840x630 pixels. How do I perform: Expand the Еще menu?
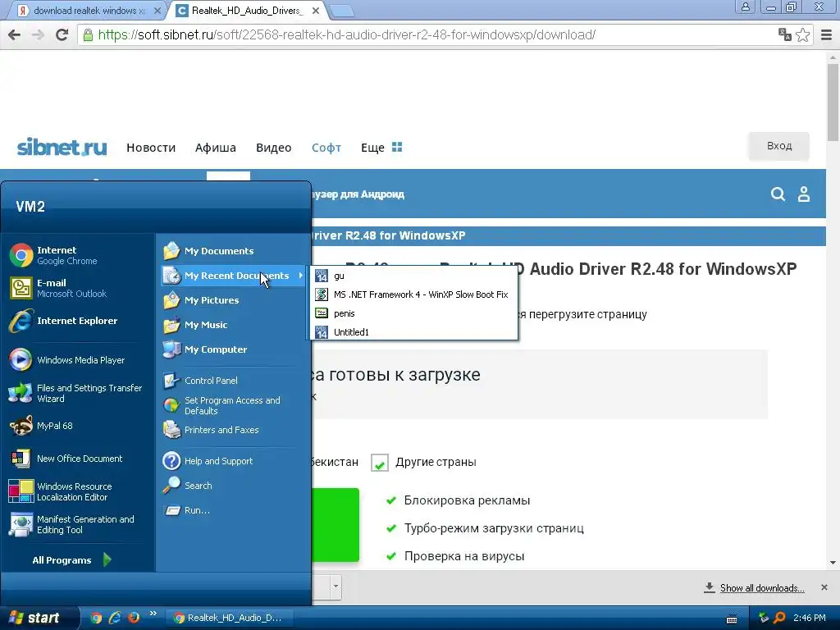point(381,148)
